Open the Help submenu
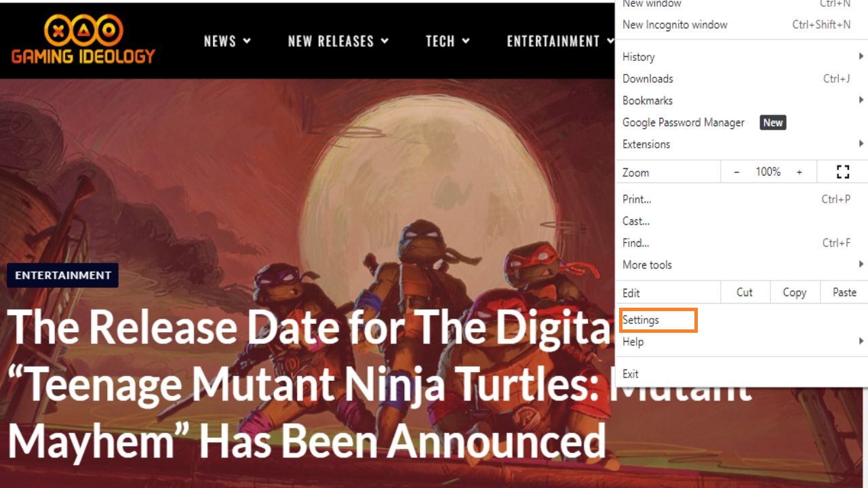Viewport: 868px width, 488px height. click(741, 342)
